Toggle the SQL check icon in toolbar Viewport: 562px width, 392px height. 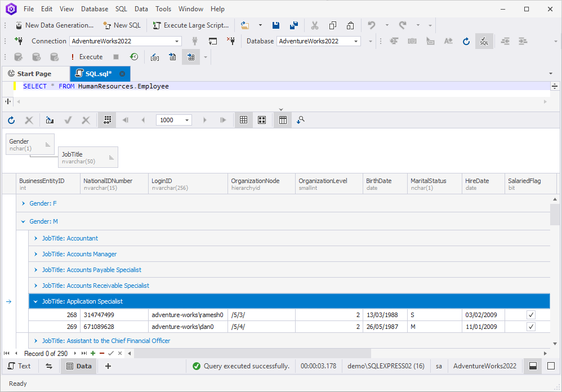(484, 41)
